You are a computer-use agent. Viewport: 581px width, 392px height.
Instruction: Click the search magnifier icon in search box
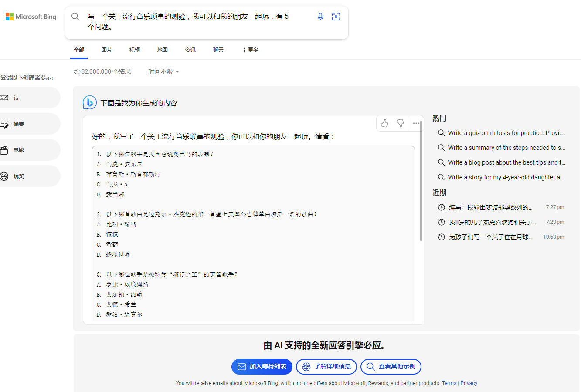(75, 17)
